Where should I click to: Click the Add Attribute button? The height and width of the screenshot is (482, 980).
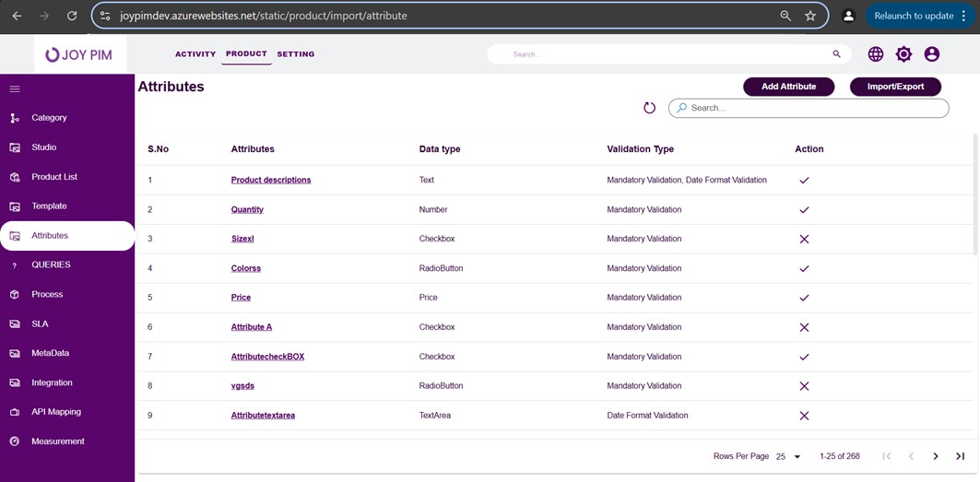788,87
